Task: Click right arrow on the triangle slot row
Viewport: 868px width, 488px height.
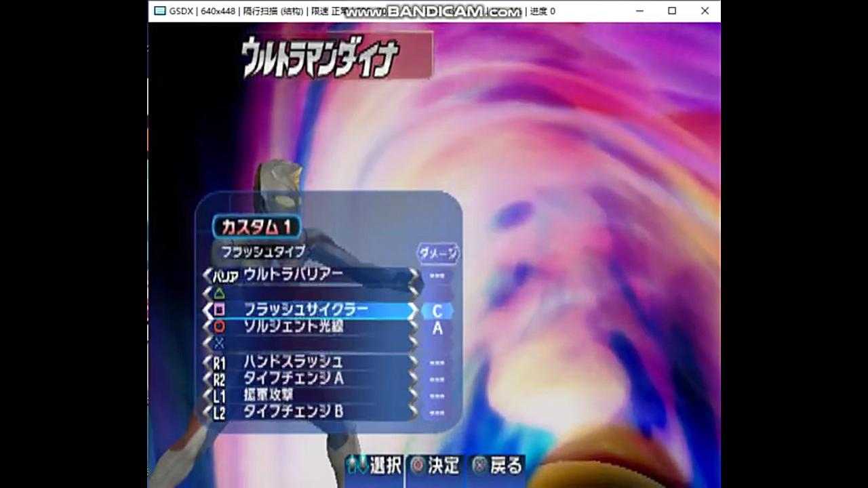Action: click(413, 293)
